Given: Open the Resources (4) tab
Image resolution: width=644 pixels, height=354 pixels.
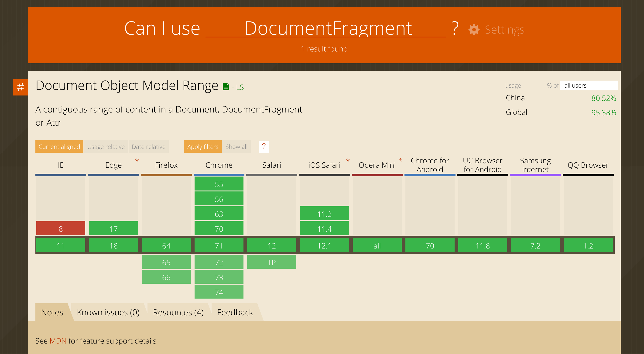Looking at the screenshot, I should click(178, 312).
